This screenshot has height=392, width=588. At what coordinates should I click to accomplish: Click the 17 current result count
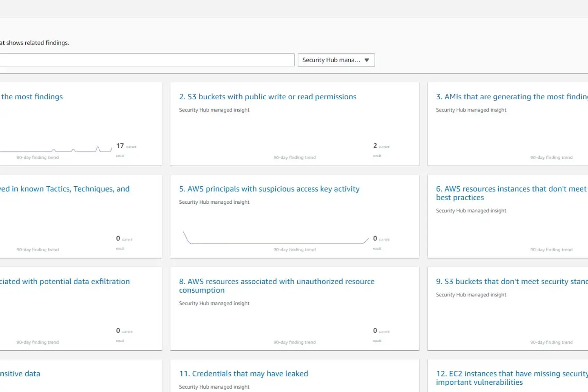click(120, 146)
